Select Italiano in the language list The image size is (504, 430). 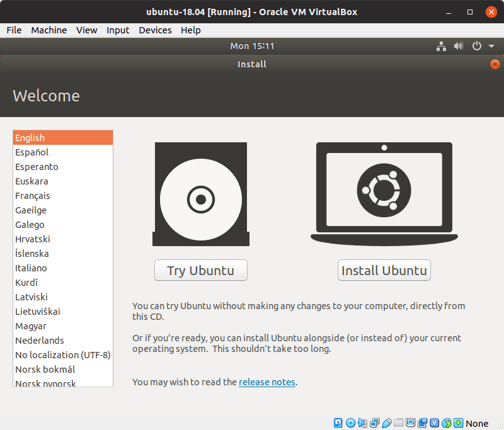click(63, 268)
